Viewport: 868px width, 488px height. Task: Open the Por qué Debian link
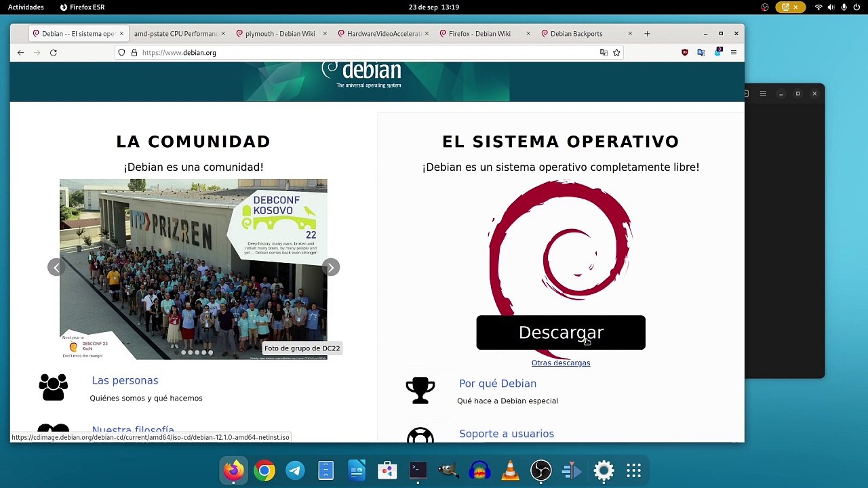tap(498, 384)
